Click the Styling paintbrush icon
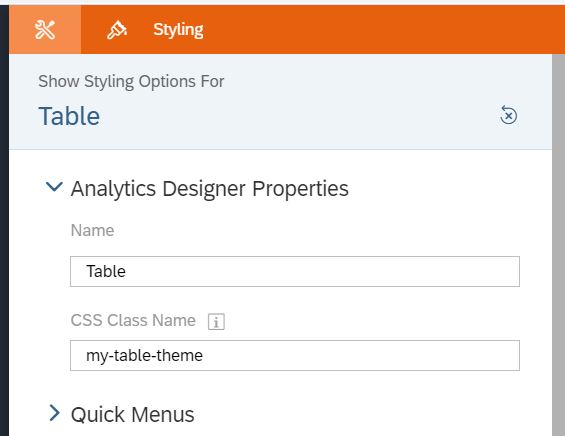The width and height of the screenshot is (565, 436). (x=117, y=30)
